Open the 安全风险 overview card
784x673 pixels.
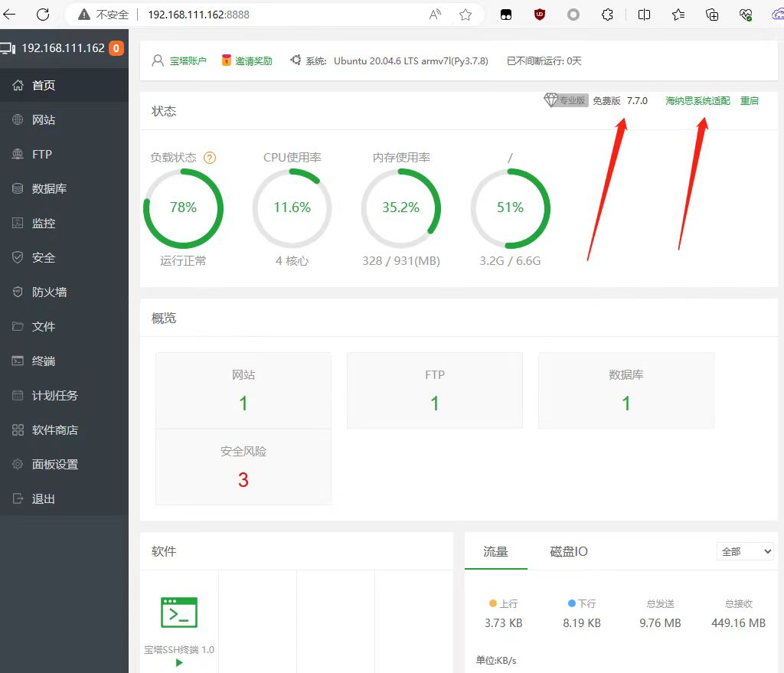(243, 467)
